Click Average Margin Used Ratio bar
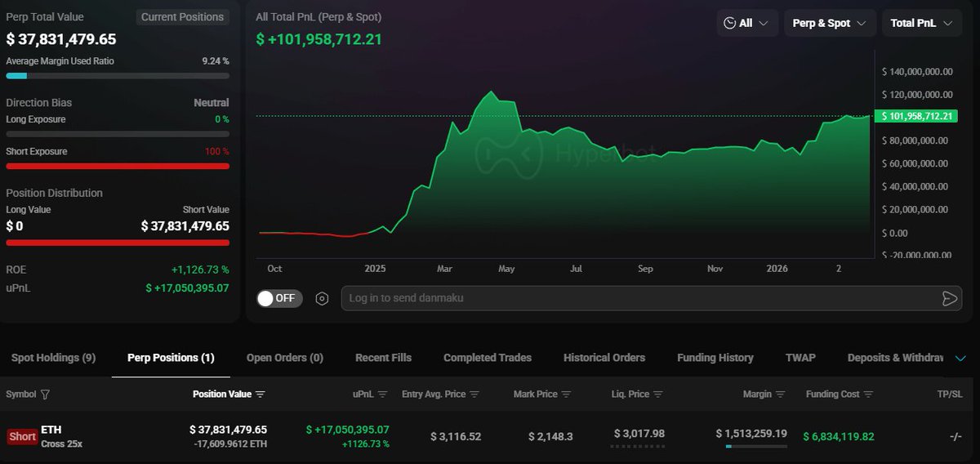 click(118, 76)
